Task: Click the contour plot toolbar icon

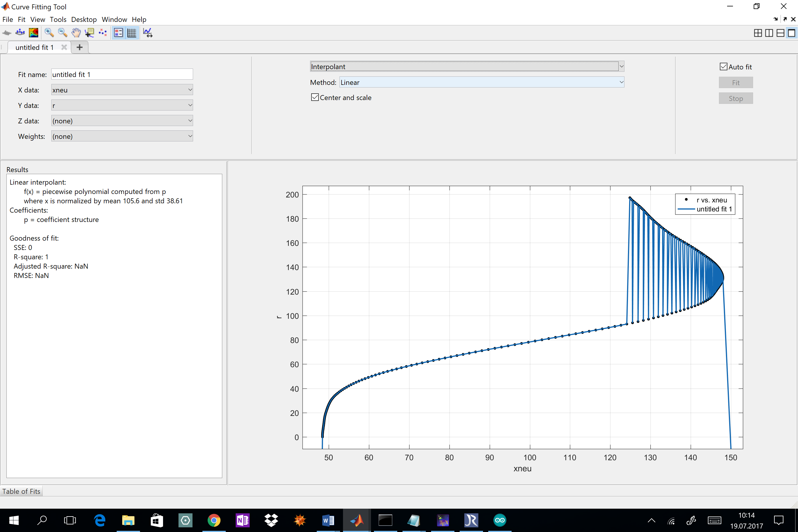Action: coord(34,33)
